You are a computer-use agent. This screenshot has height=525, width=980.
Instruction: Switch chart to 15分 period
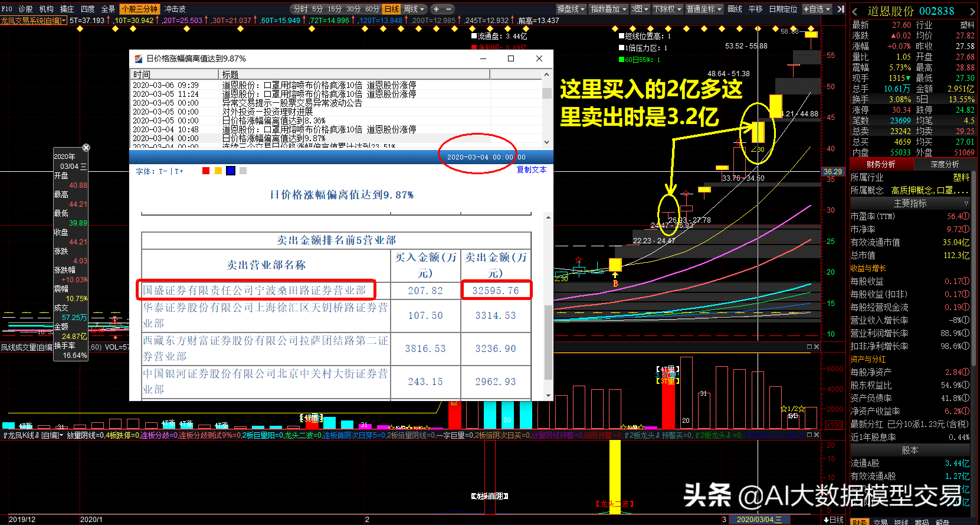(x=335, y=9)
